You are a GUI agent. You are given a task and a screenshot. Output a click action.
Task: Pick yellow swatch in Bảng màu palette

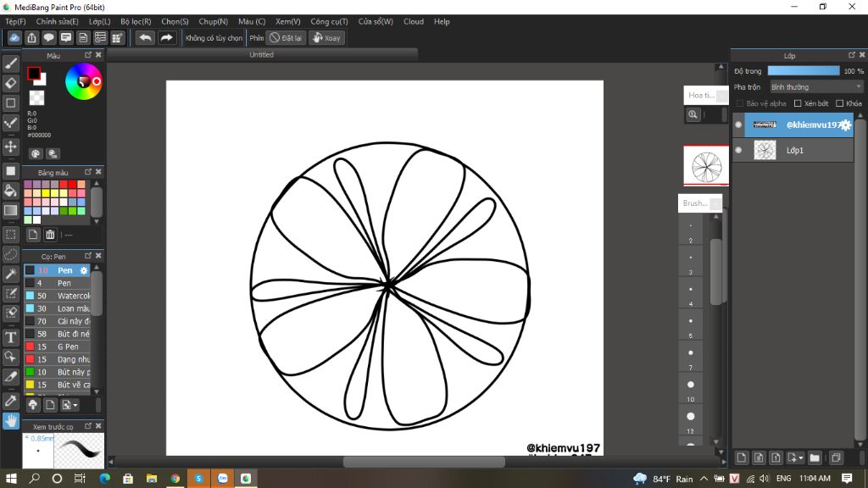pos(46,193)
